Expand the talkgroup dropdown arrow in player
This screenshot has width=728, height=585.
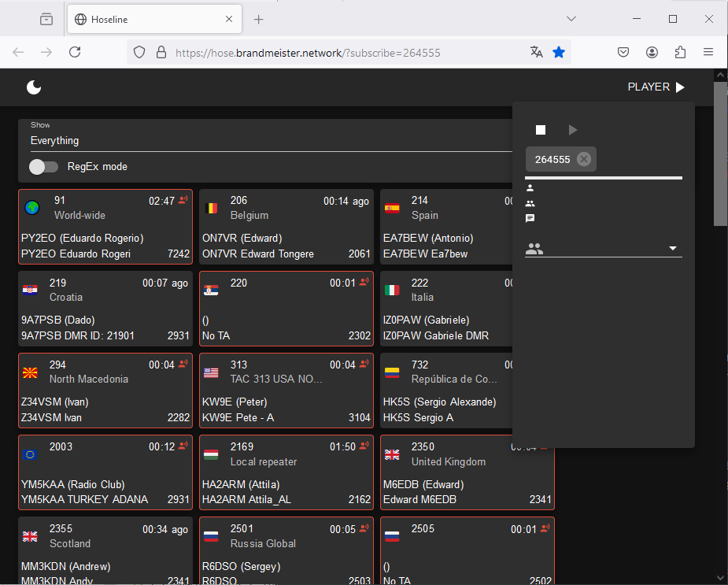(x=673, y=249)
